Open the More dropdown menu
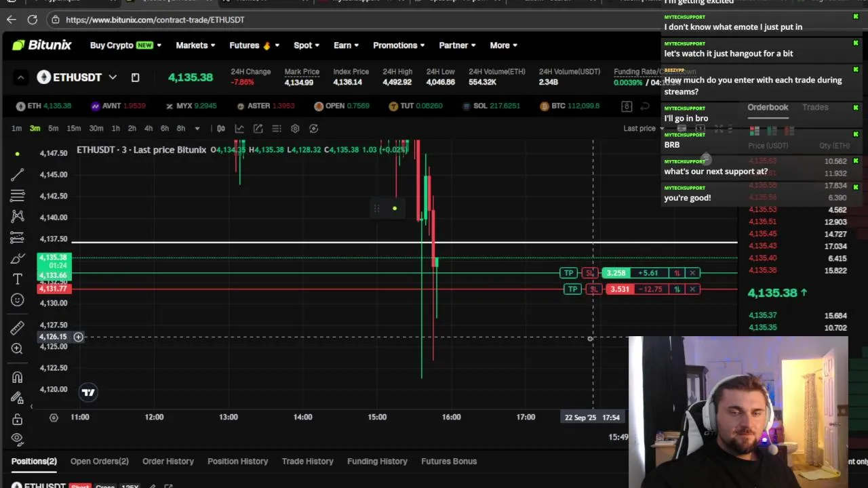The width and height of the screenshot is (868, 488). tap(503, 45)
